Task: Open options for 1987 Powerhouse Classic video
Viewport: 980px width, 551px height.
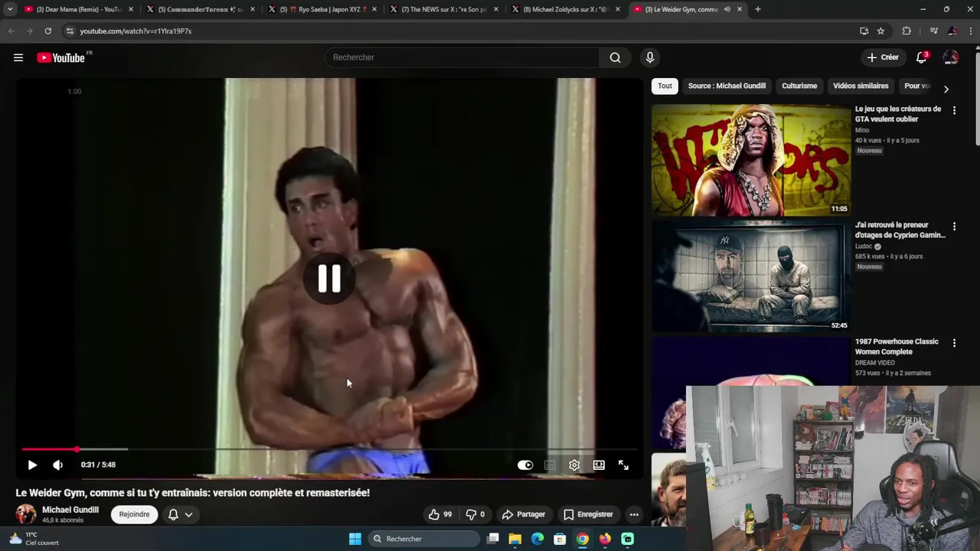Action: coord(954,344)
